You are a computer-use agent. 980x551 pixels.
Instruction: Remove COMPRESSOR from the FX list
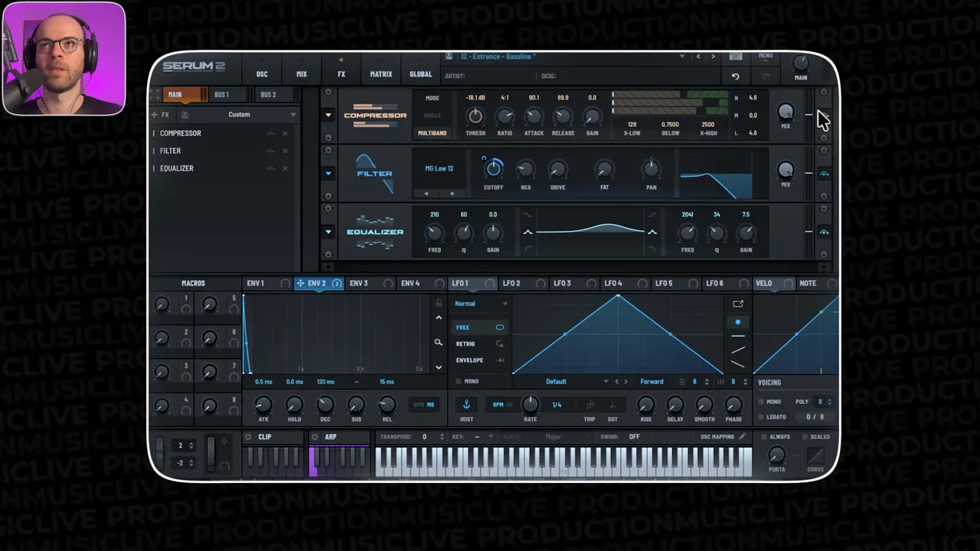(x=285, y=133)
